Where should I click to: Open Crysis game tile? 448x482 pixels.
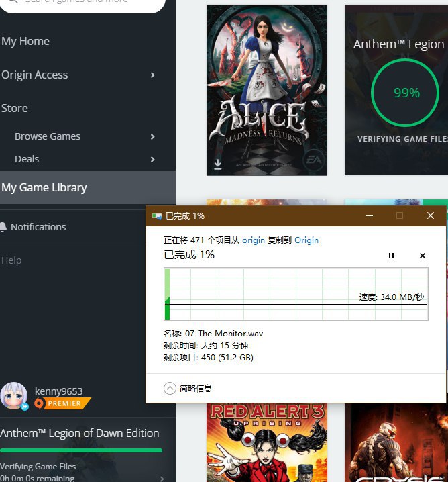(x=396, y=442)
